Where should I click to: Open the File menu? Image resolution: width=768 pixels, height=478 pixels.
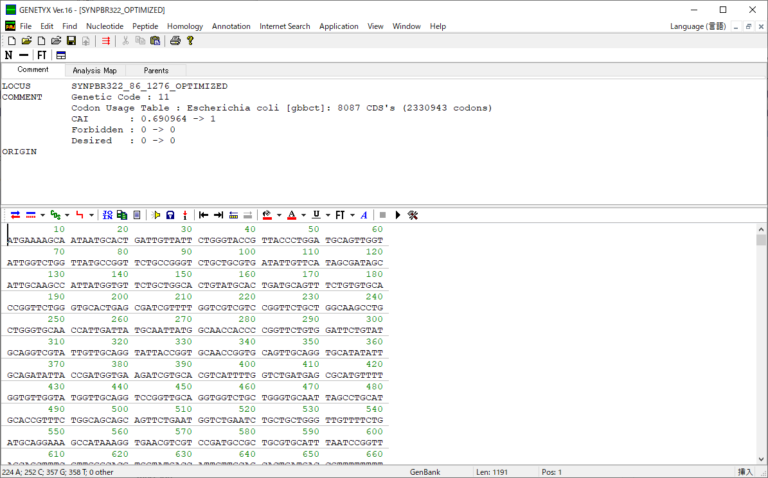[25, 26]
